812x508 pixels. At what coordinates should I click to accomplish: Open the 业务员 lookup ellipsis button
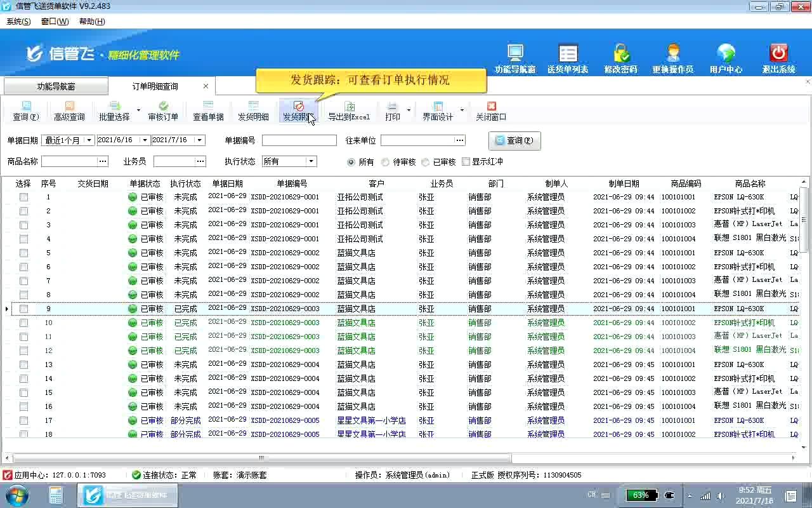point(200,161)
